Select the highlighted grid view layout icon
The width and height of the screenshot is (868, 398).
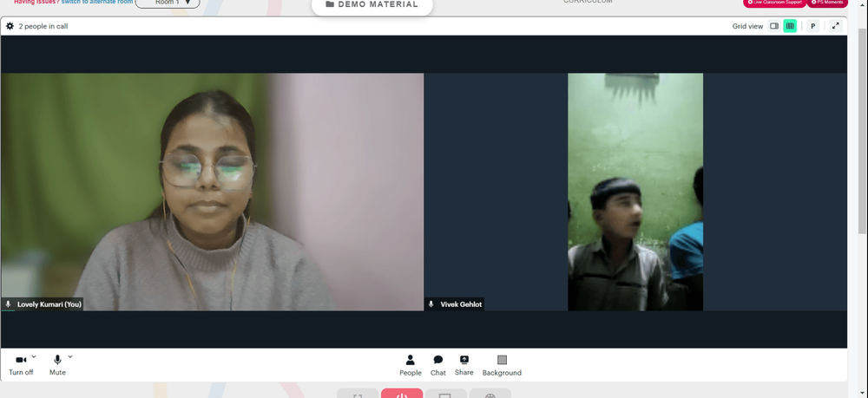(x=790, y=26)
